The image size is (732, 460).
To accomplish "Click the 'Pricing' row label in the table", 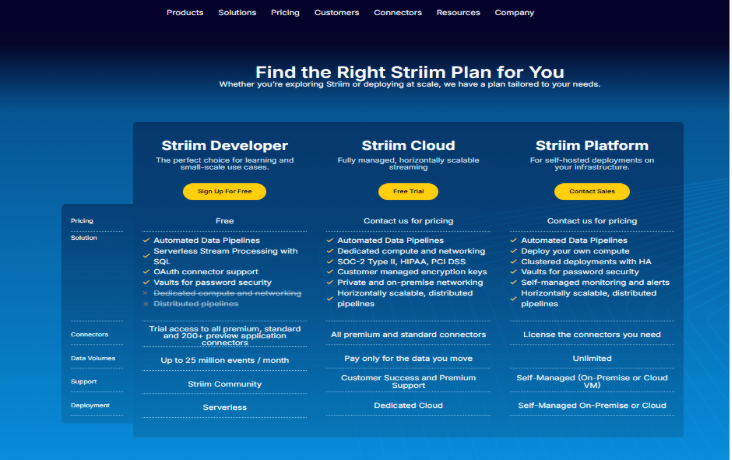I will [x=82, y=221].
